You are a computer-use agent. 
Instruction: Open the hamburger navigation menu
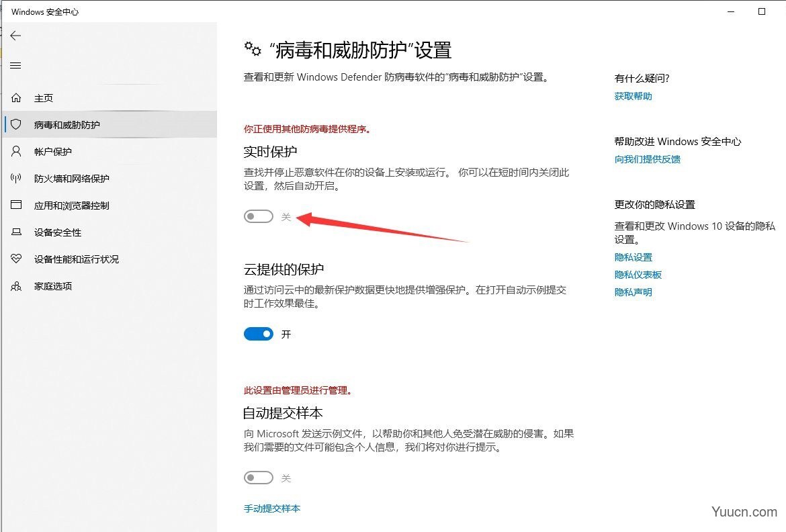tap(15, 66)
